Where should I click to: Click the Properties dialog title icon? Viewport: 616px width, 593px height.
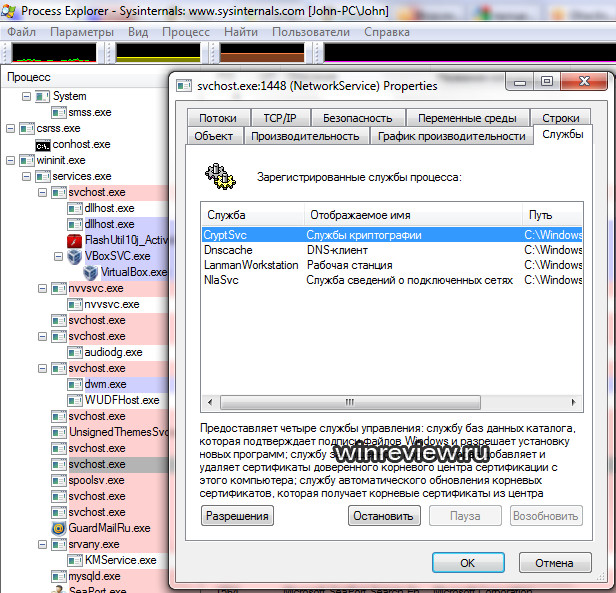(184, 85)
